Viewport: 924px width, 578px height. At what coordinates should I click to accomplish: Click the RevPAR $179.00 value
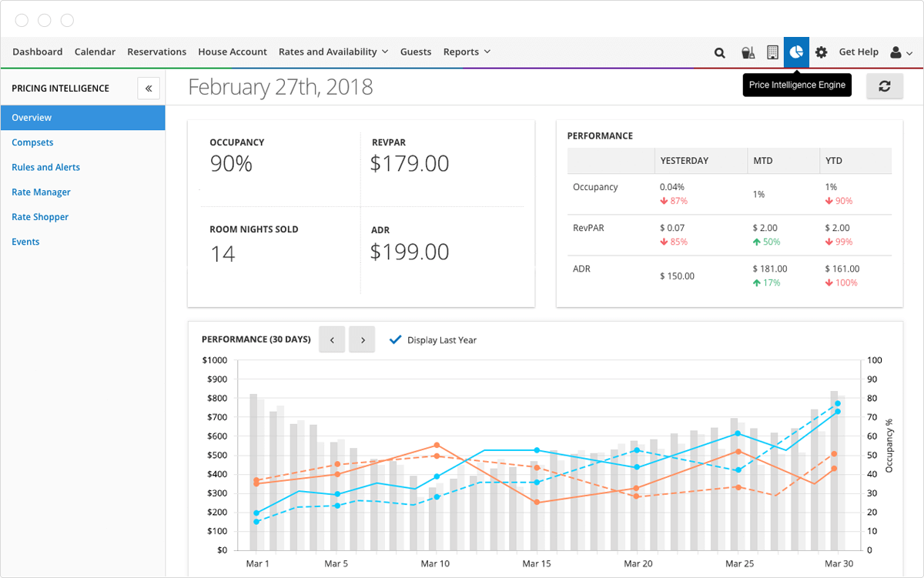pyautogui.click(x=410, y=163)
